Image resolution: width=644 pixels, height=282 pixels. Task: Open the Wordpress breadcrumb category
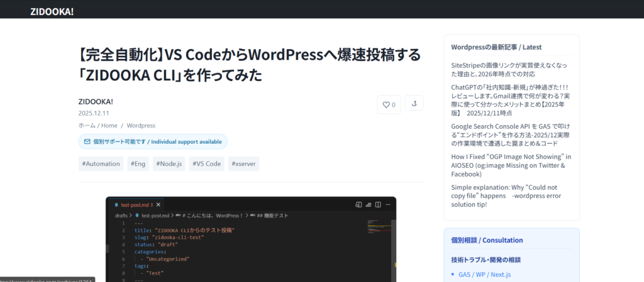click(141, 126)
